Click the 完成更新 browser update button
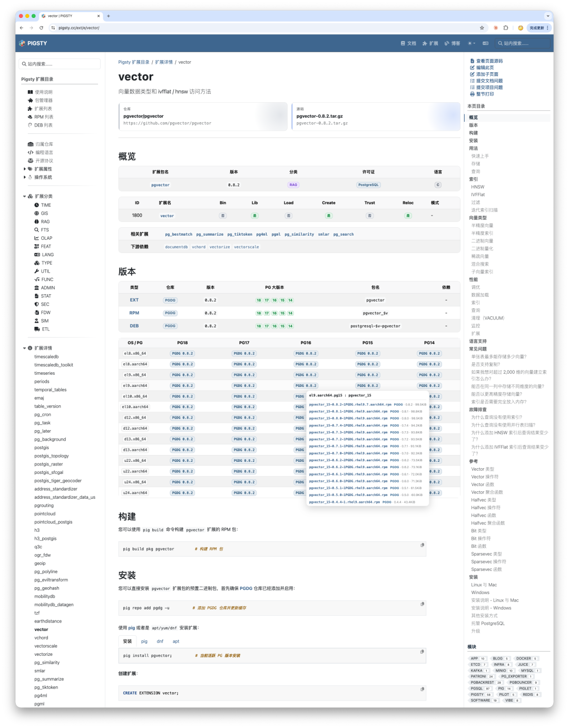569x728 pixels. coord(539,28)
